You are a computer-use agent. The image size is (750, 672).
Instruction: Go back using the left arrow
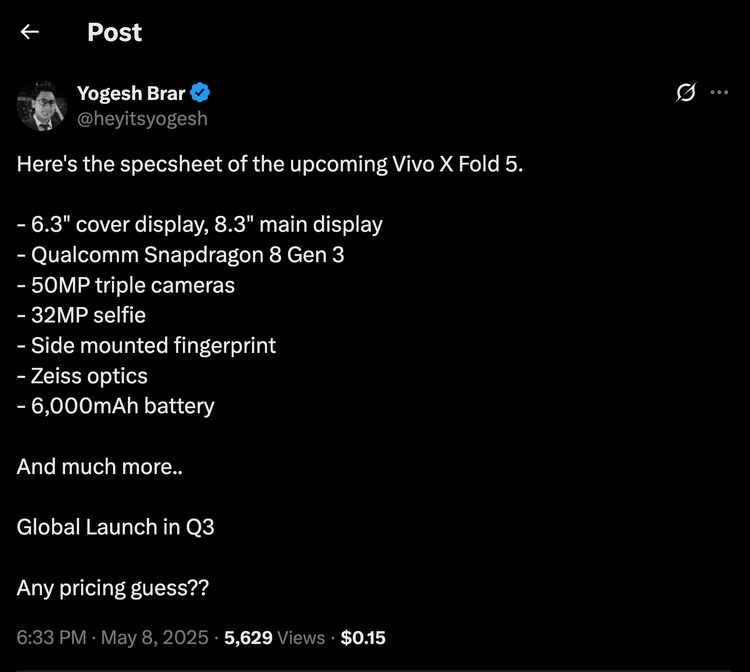(30, 32)
